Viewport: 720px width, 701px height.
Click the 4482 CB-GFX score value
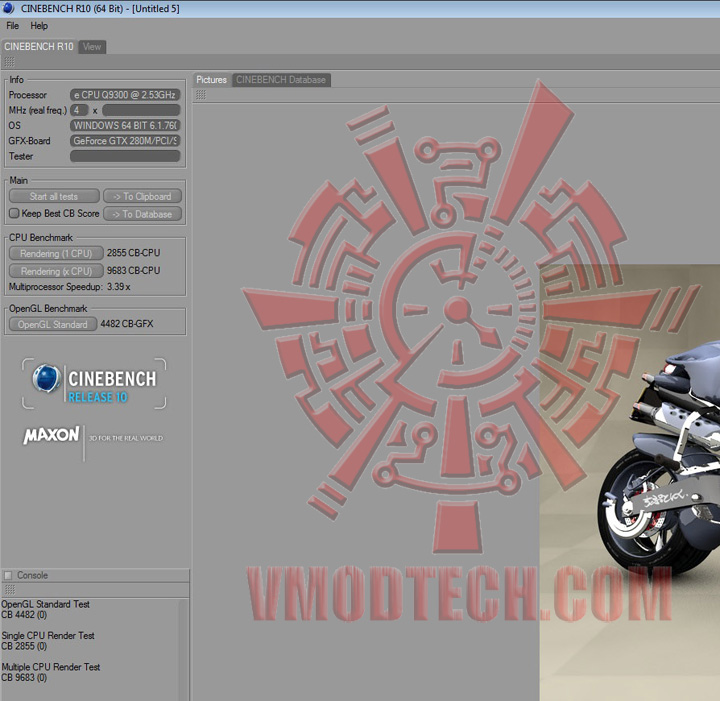coord(127,324)
